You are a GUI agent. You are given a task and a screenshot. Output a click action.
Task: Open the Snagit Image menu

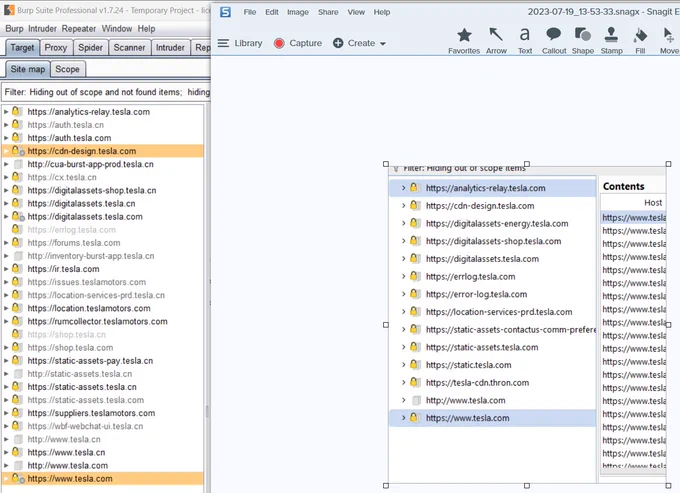[298, 12]
